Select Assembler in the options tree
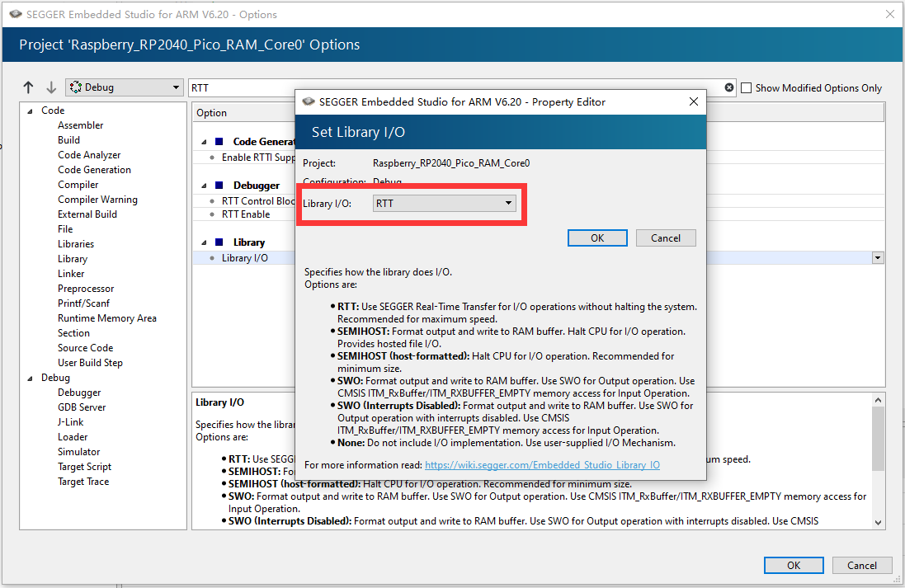 coord(80,125)
